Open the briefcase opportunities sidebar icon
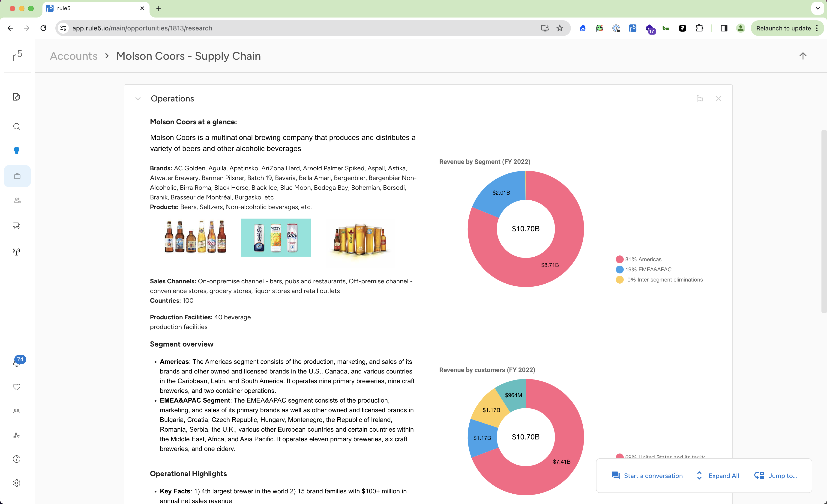This screenshot has width=827, height=504. (x=17, y=176)
